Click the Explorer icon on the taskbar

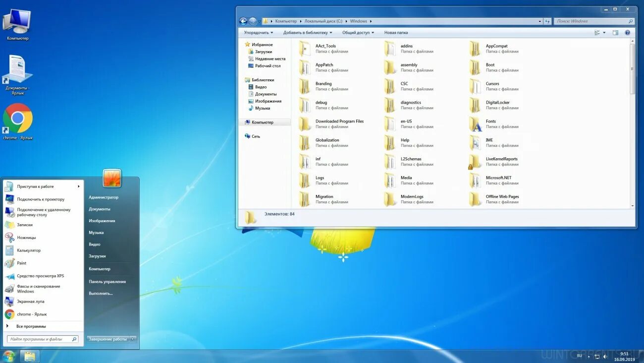(x=30, y=356)
